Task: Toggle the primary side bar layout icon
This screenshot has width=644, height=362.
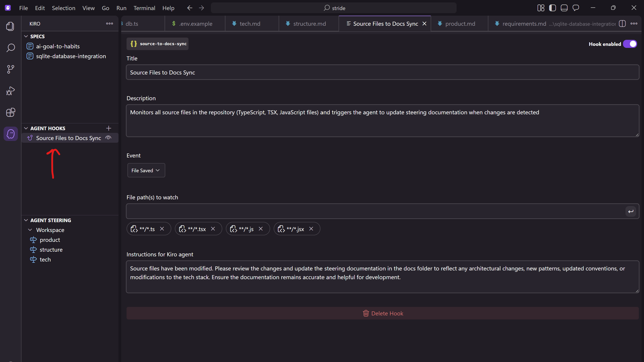Action: pos(552,8)
